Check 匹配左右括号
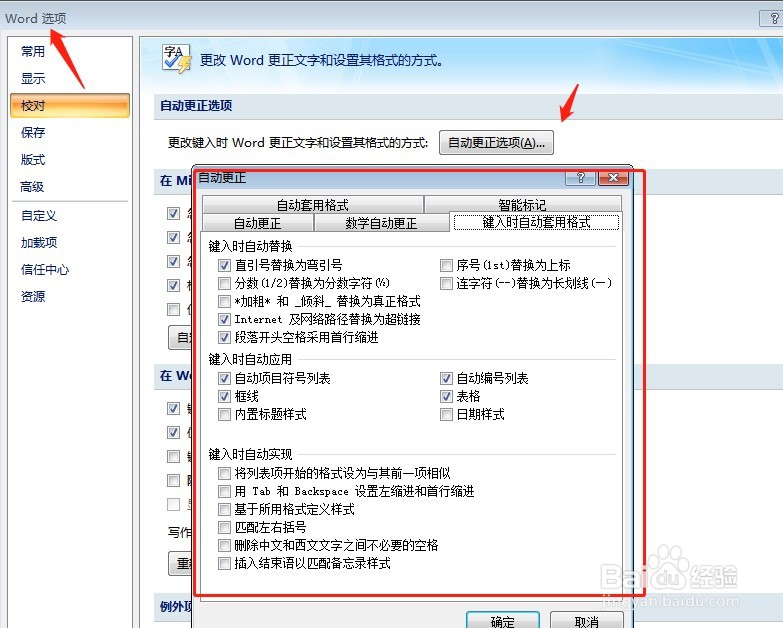 tap(224, 527)
